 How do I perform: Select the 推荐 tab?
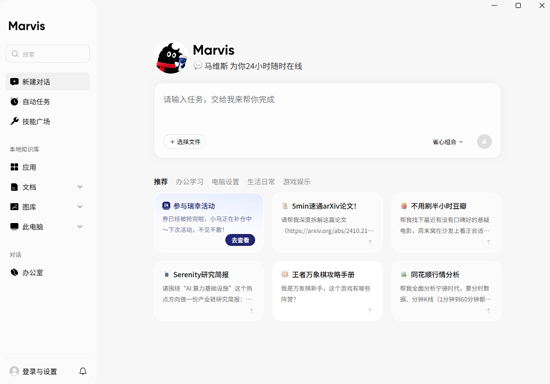161,182
